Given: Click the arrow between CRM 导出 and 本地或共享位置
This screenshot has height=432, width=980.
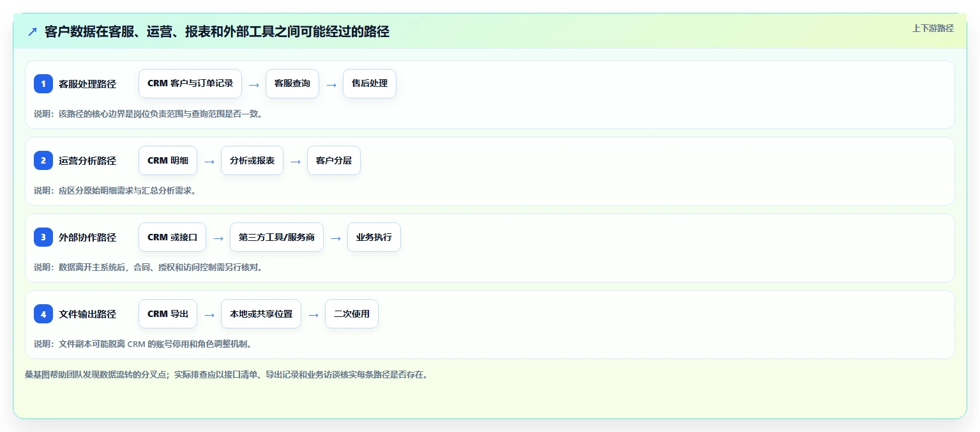Looking at the screenshot, I should click(209, 314).
